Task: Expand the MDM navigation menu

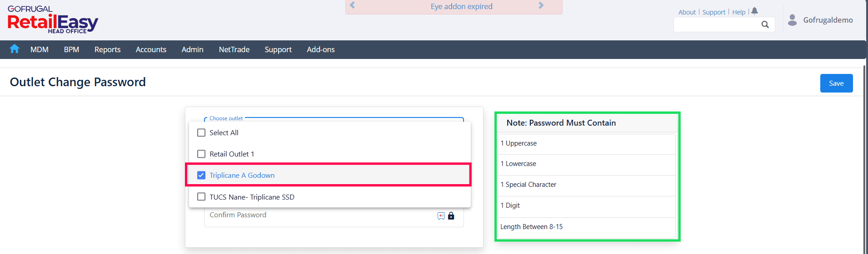Action: tap(40, 49)
